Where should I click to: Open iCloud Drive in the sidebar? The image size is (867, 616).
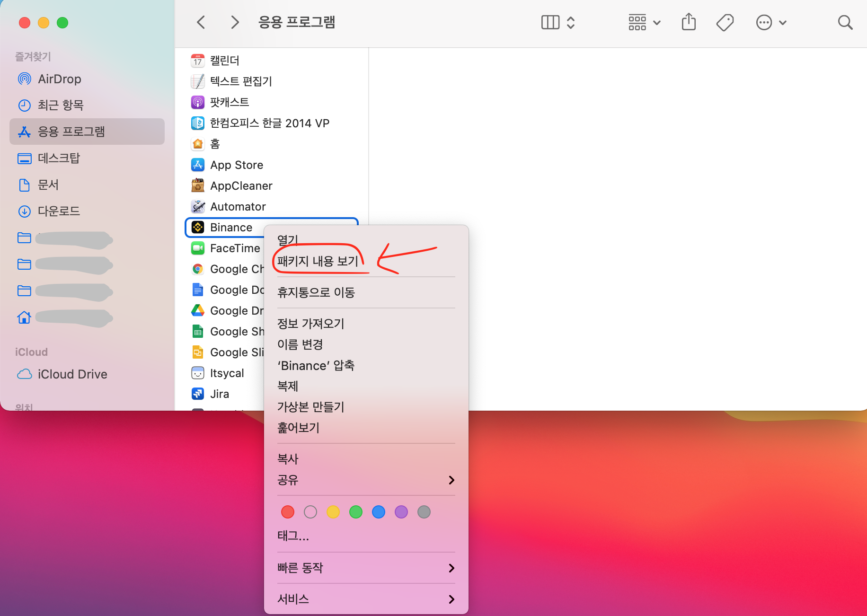[87, 374]
